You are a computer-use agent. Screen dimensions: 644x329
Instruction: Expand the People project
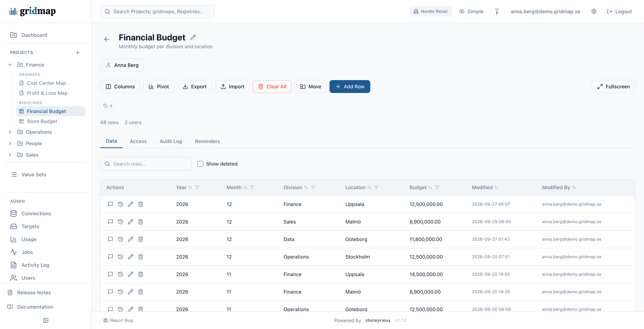(10, 143)
